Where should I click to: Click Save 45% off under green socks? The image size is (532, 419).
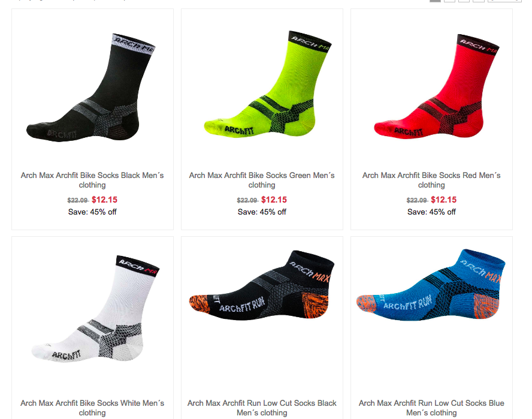point(262,212)
